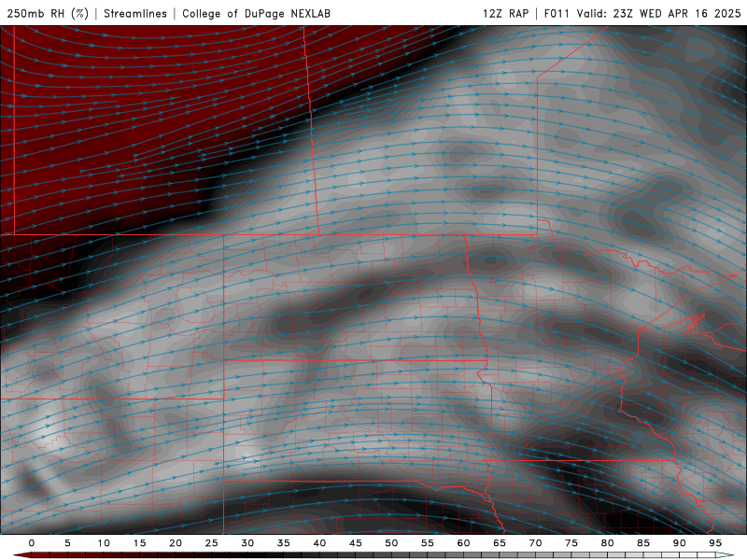Click the "90" value on the color scale
The image size is (747, 560).
tap(679, 543)
